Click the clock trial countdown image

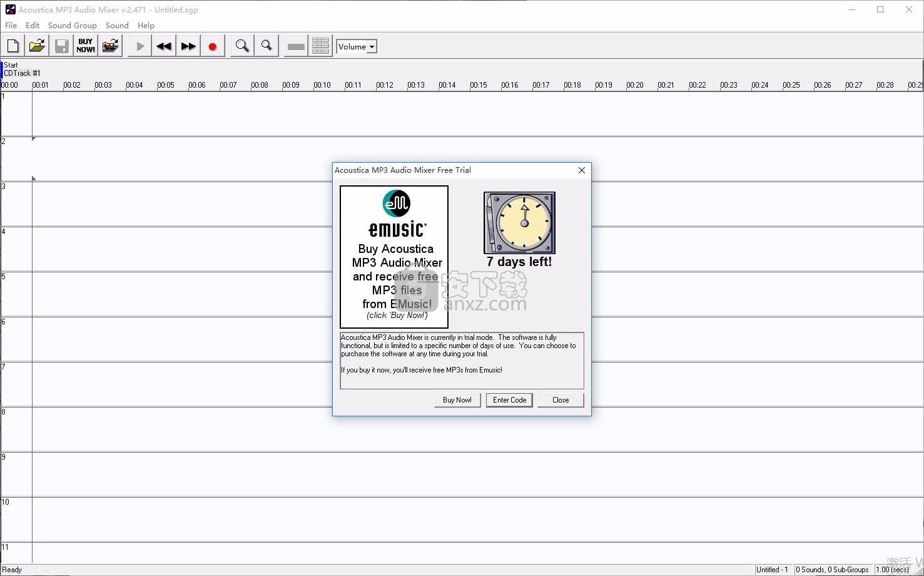pyautogui.click(x=519, y=223)
